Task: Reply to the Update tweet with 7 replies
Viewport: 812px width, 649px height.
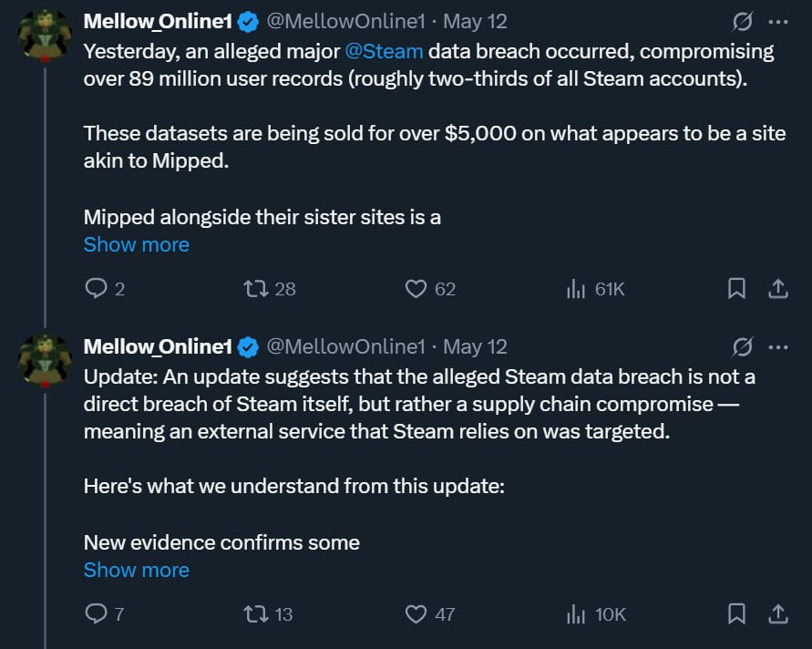Action: [96, 614]
